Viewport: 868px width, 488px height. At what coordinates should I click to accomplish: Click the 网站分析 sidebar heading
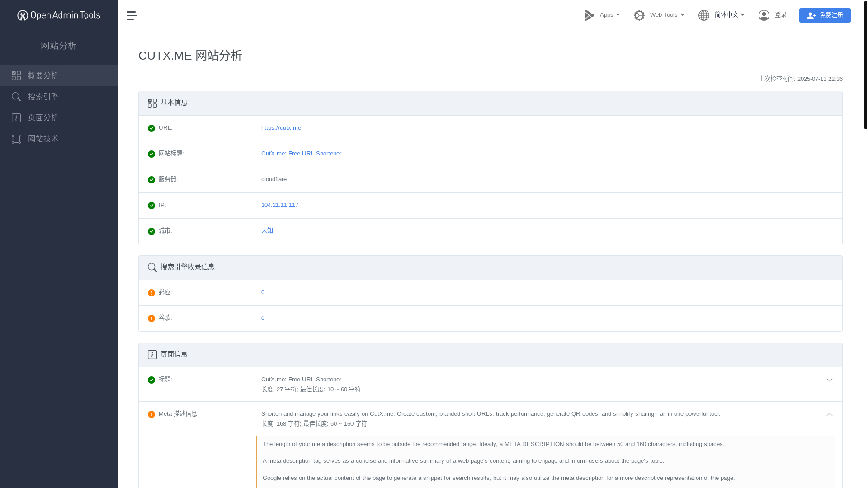point(59,46)
